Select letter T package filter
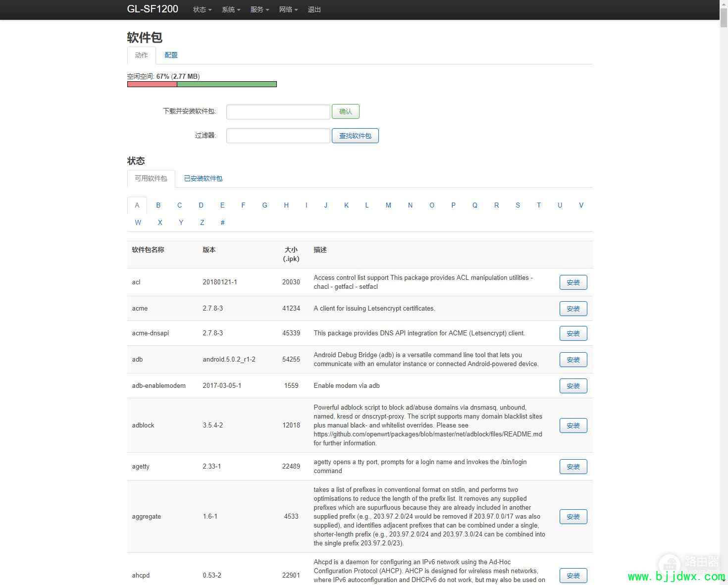The width and height of the screenshot is (728, 585). click(x=539, y=205)
